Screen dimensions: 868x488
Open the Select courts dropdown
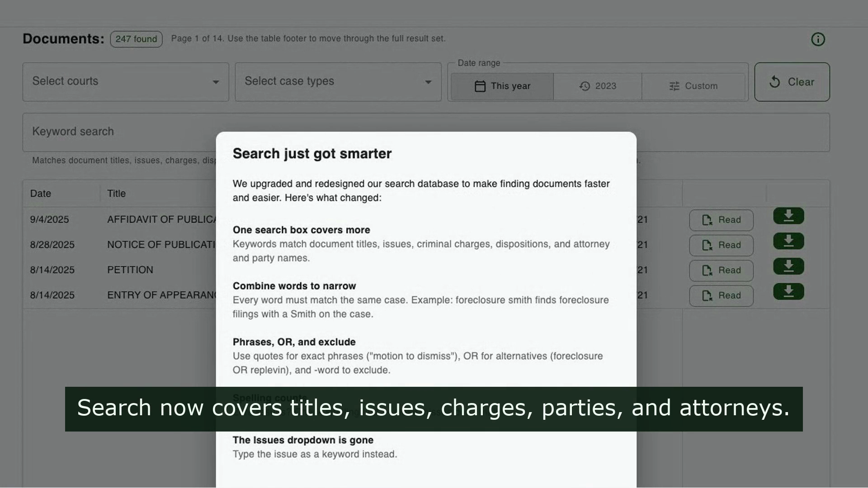point(126,82)
